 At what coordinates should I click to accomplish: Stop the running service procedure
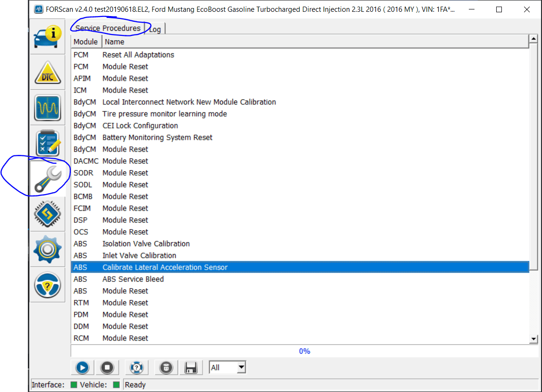107,367
